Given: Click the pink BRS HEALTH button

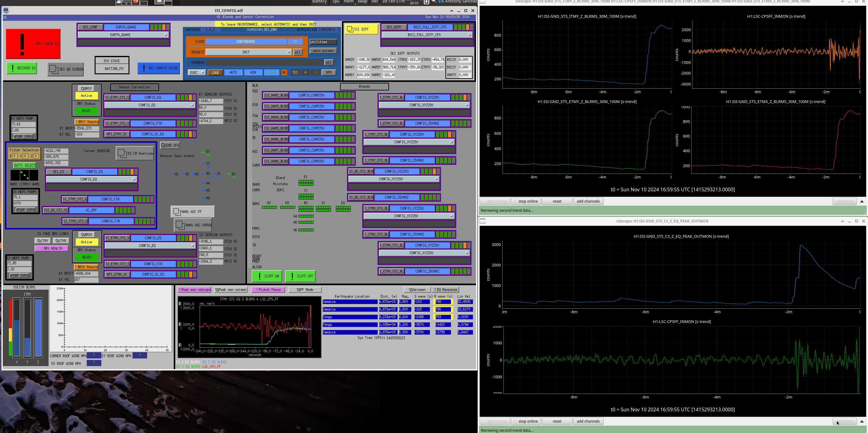Looking at the screenshot, I should [x=51, y=248].
